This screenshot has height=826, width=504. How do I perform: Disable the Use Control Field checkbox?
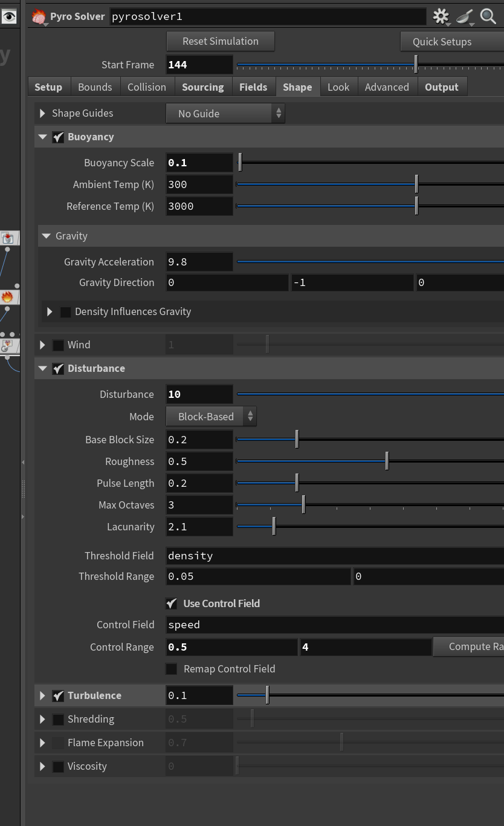coord(172,603)
